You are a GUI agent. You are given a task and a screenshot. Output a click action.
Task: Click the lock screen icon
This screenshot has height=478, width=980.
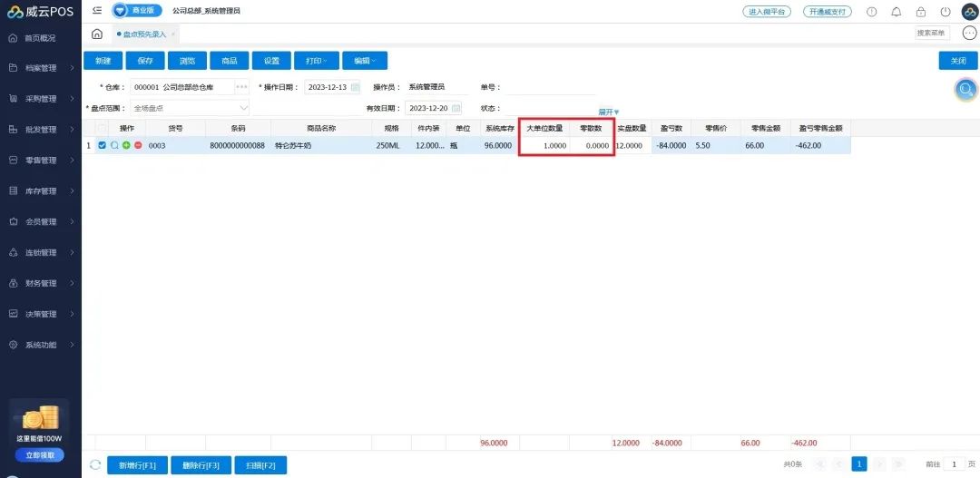point(921,12)
